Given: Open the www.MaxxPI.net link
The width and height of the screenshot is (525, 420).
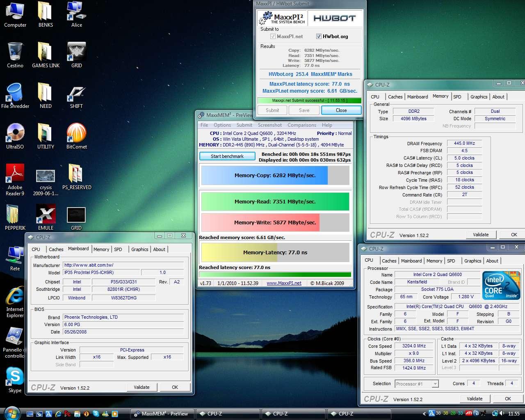Looking at the screenshot, I should [x=284, y=283].
